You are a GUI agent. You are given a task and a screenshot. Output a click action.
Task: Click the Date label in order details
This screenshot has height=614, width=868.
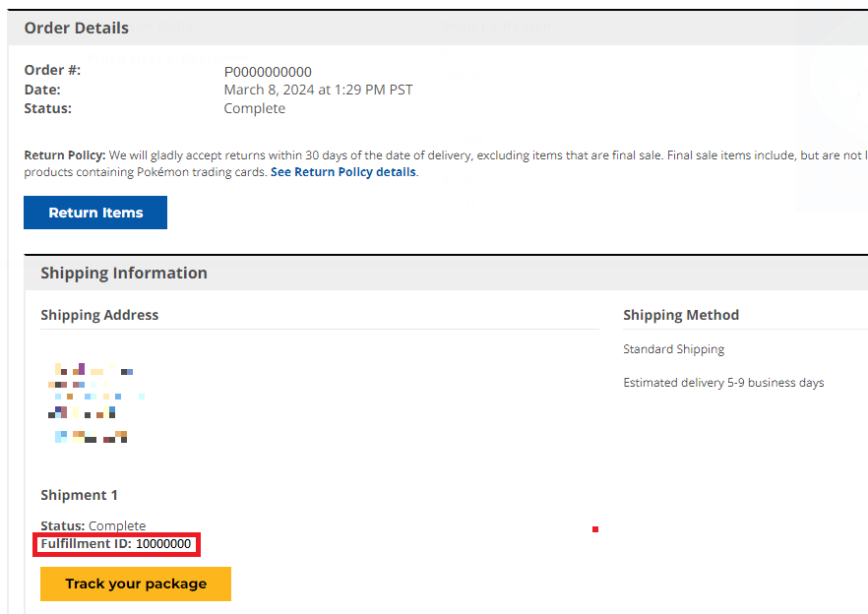click(42, 90)
